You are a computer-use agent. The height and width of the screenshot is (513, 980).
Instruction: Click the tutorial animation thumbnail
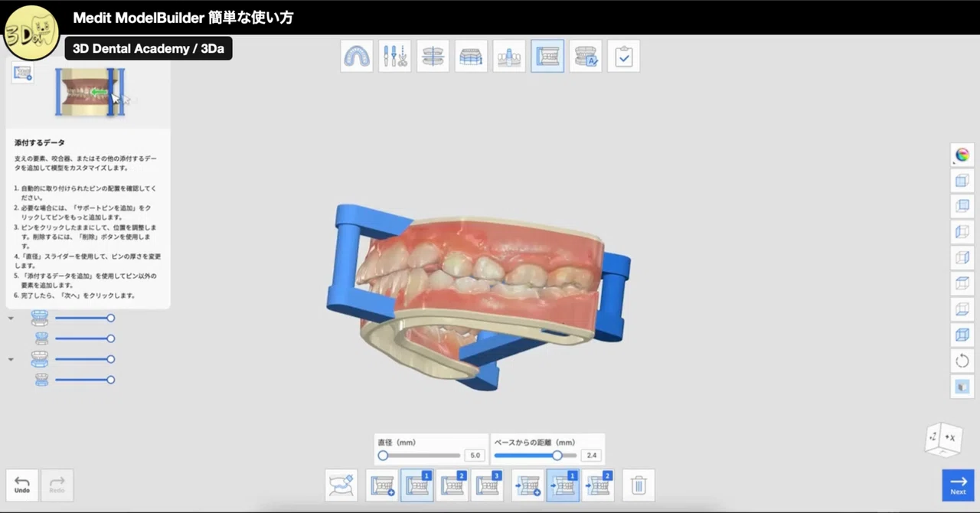point(90,92)
